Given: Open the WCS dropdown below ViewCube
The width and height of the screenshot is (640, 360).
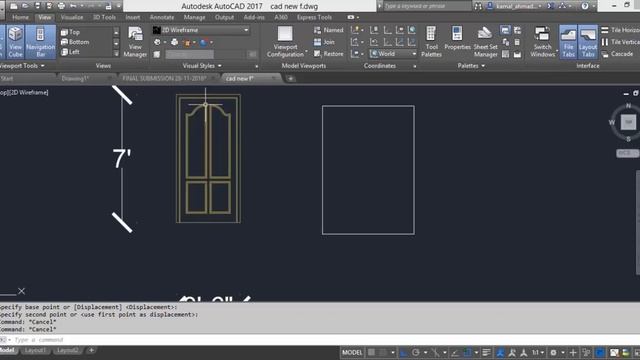Looking at the screenshot, I should tap(627, 153).
